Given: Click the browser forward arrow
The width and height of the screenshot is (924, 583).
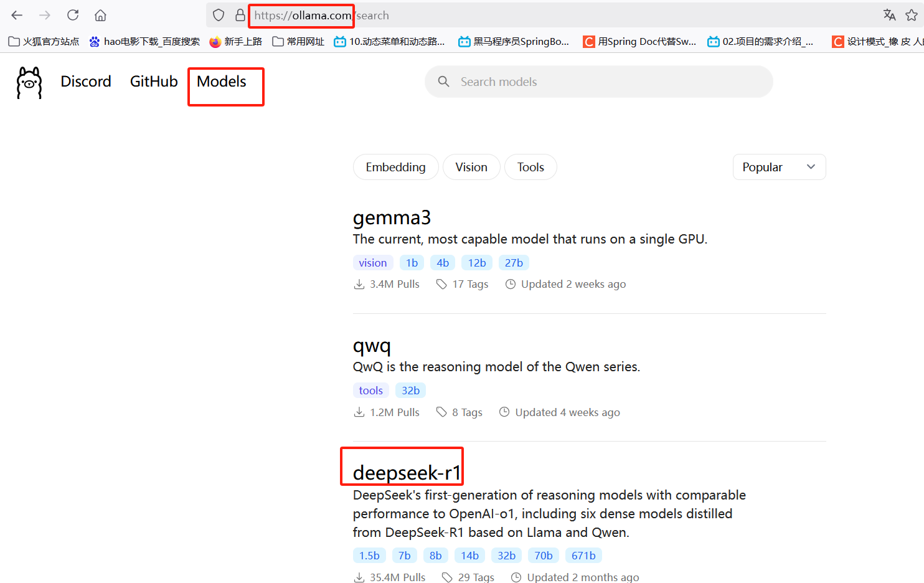Looking at the screenshot, I should (x=45, y=15).
